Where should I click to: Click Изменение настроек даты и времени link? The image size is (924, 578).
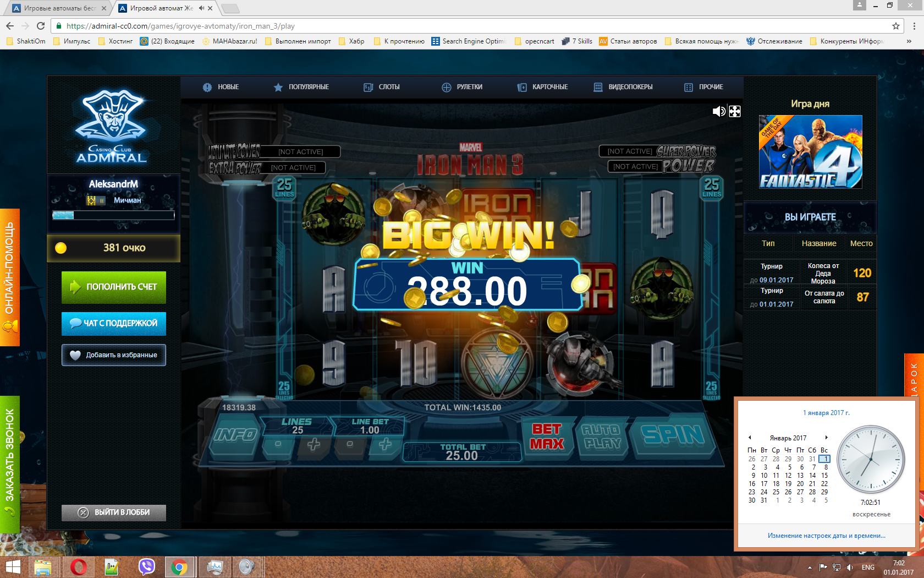point(827,536)
